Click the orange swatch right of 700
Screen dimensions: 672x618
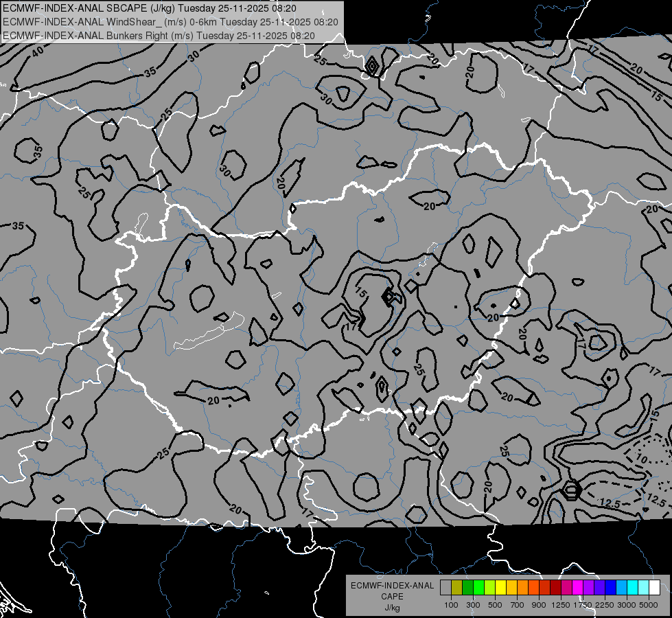pos(523,587)
